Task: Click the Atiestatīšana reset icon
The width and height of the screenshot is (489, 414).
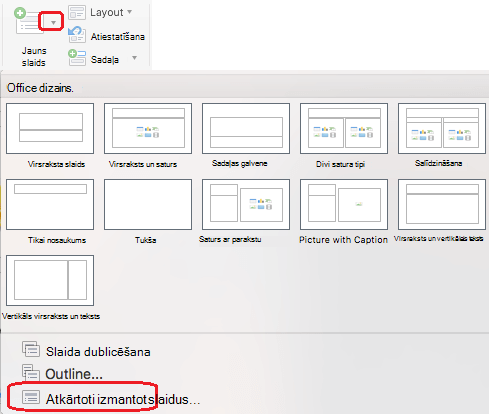Action: click(x=77, y=35)
